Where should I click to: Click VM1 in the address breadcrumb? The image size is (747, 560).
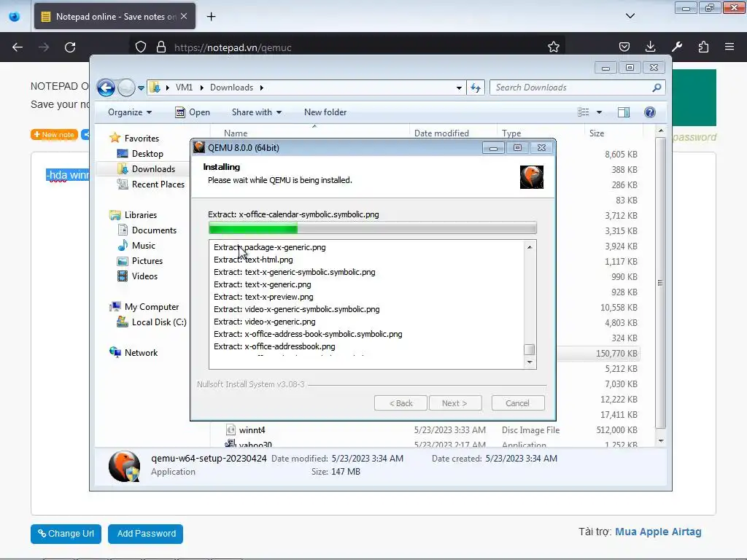pyautogui.click(x=185, y=87)
